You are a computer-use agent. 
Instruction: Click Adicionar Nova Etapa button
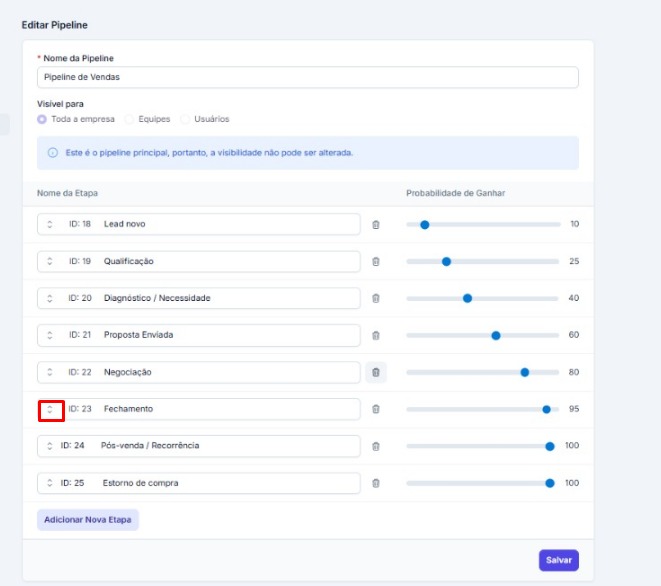(x=88, y=520)
